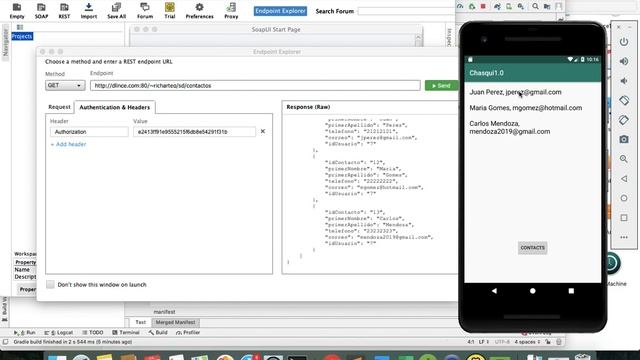The width and height of the screenshot is (640, 360).
Task: Open emulator extended controls (three dots)
Action: point(624,237)
